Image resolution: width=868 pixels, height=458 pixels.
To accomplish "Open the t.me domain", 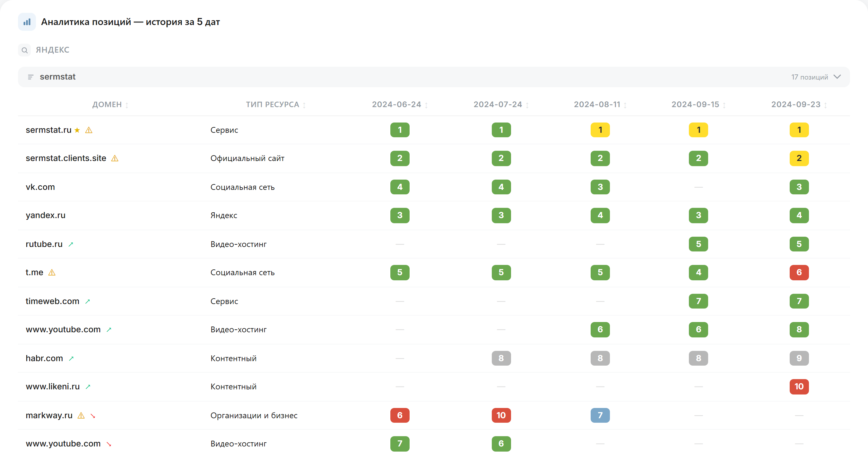I will tap(34, 272).
